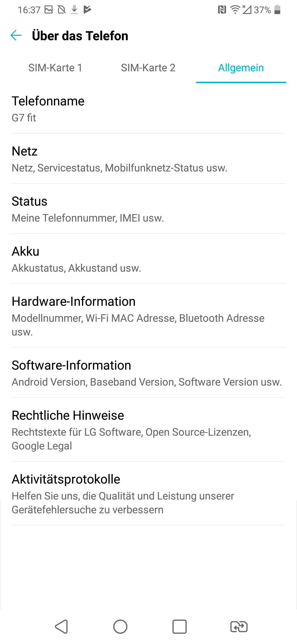Switch to the SIM-Karte 1 tab
This screenshot has height=644, width=297.
coord(55,68)
